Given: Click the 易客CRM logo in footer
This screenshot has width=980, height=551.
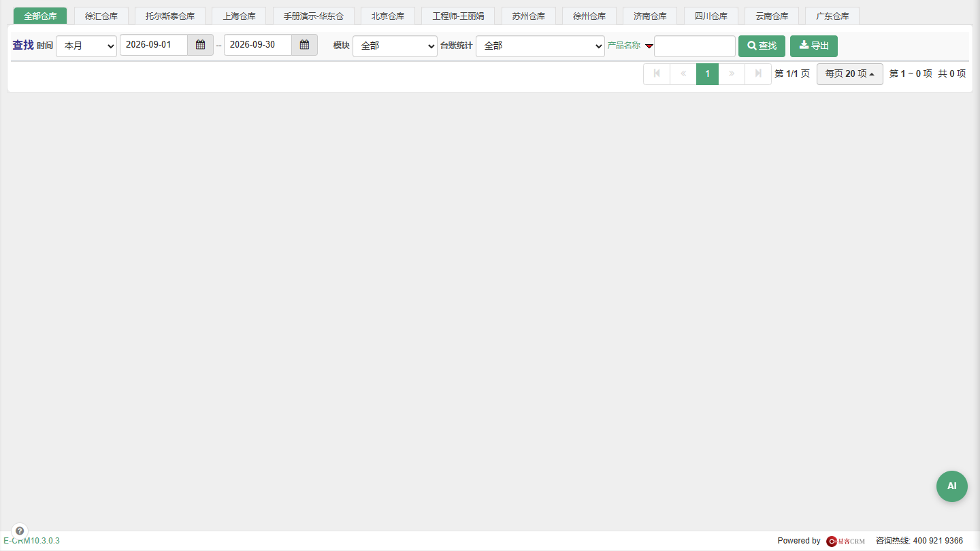Looking at the screenshot, I should pos(846,541).
